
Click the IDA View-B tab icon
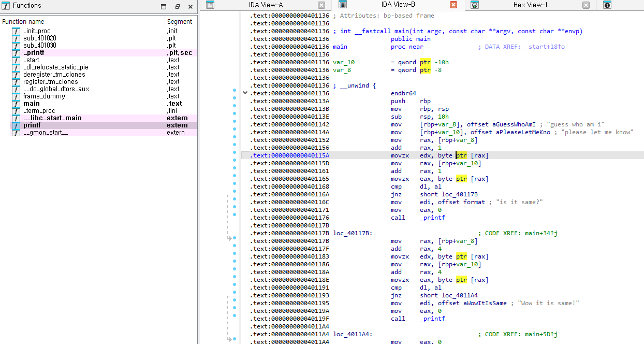click(342, 5)
